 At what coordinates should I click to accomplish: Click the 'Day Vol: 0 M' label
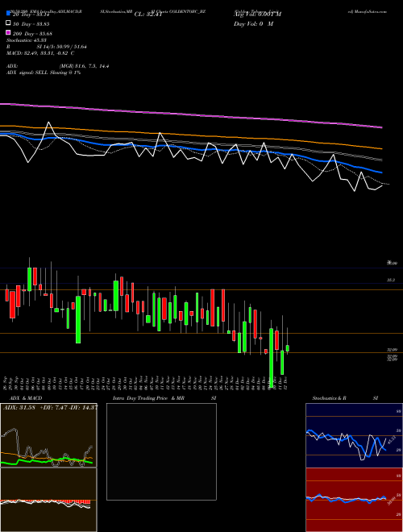(x=253, y=24)
